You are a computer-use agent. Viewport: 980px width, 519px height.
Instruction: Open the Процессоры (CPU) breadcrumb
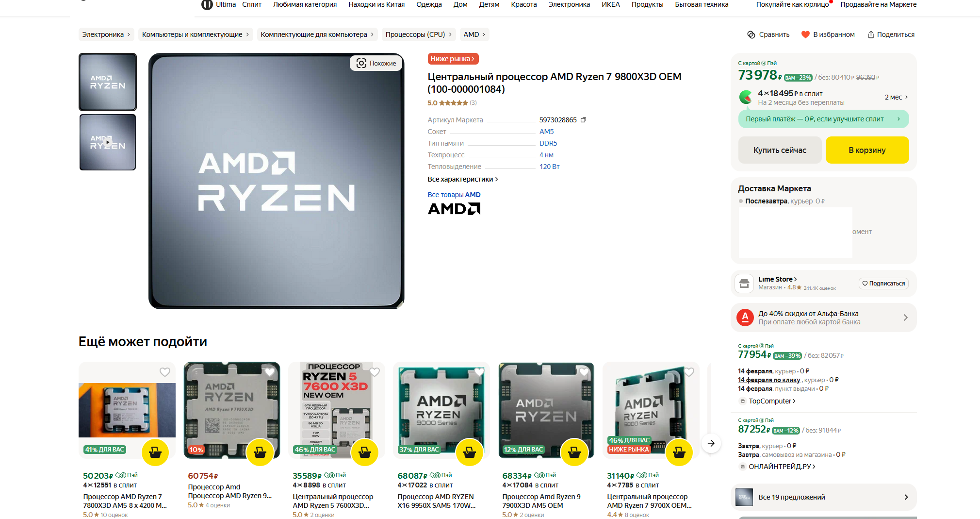(x=419, y=34)
